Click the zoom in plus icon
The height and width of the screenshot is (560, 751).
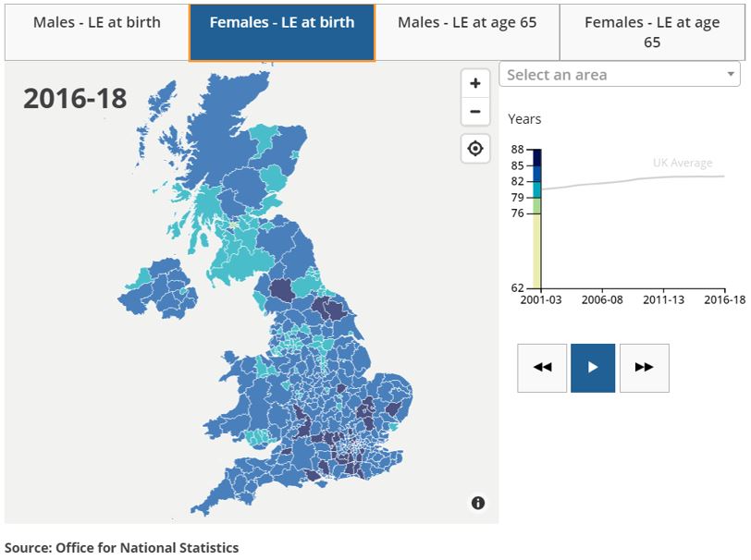coord(474,83)
